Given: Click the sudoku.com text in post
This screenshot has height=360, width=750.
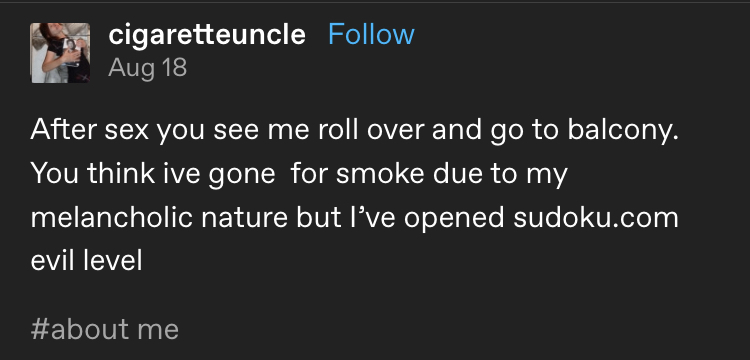Looking at the screenshot, I should point(596,218).
